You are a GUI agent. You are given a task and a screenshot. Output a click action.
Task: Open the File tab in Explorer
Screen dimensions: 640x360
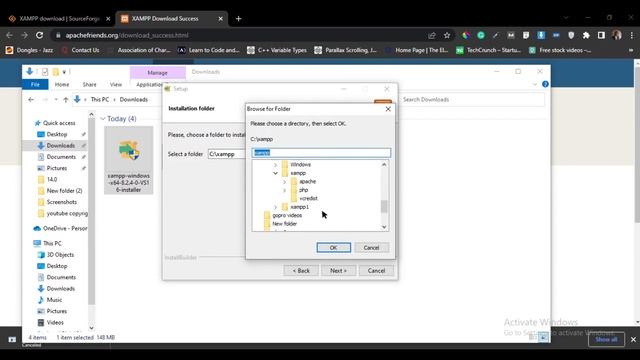pos(36,84)
